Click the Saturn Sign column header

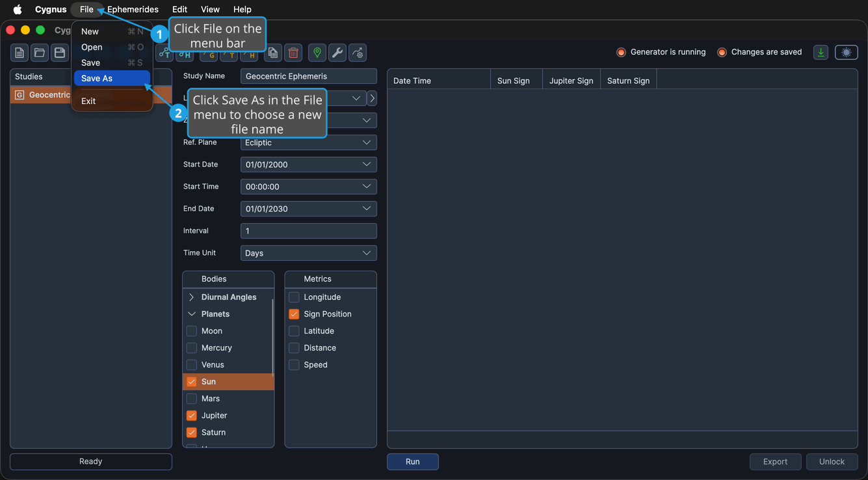click(629, 81)
